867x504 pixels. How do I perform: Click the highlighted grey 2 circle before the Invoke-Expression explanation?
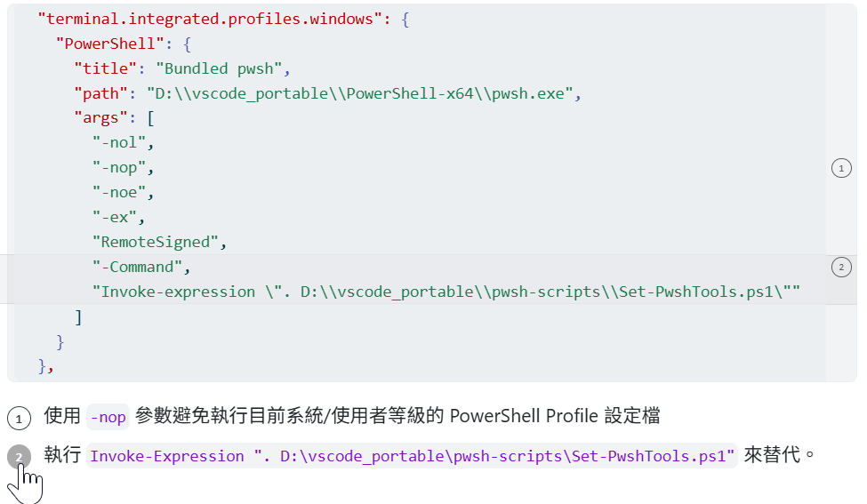point(19,458)
